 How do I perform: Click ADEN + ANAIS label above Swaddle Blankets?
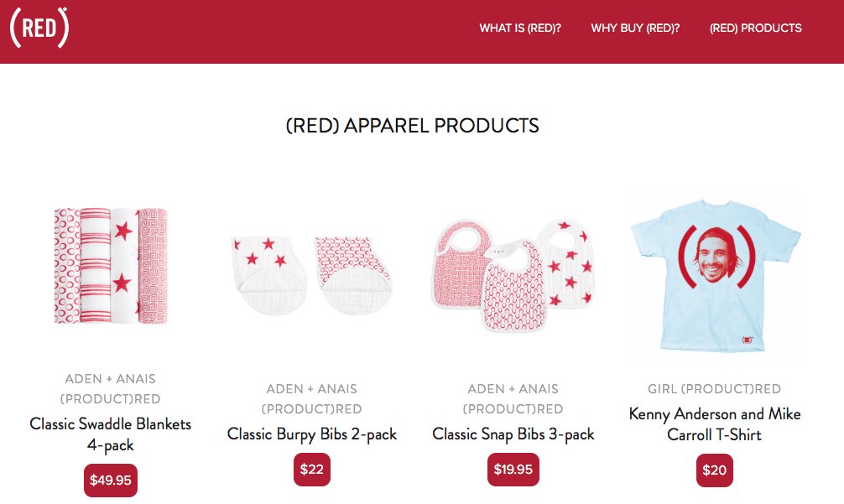111,379
